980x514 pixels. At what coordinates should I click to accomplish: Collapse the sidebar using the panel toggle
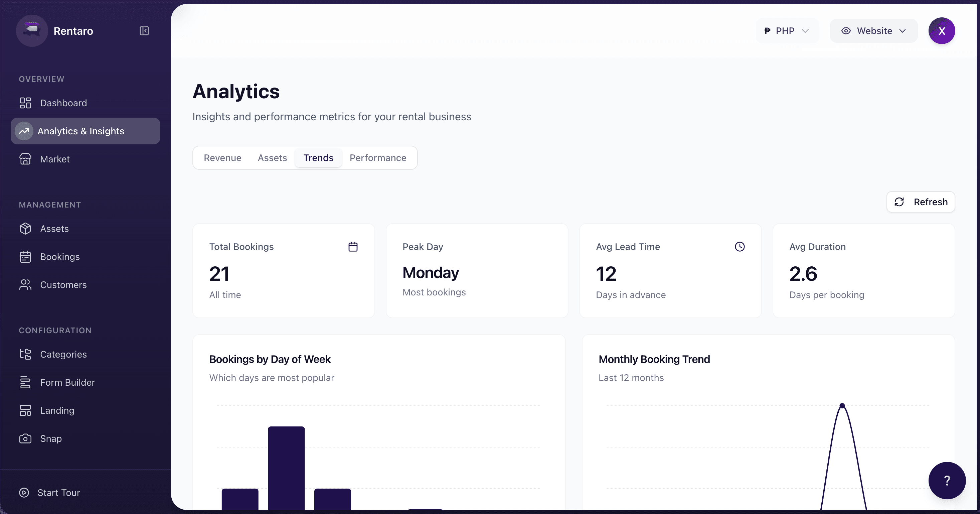pos(143,31)
